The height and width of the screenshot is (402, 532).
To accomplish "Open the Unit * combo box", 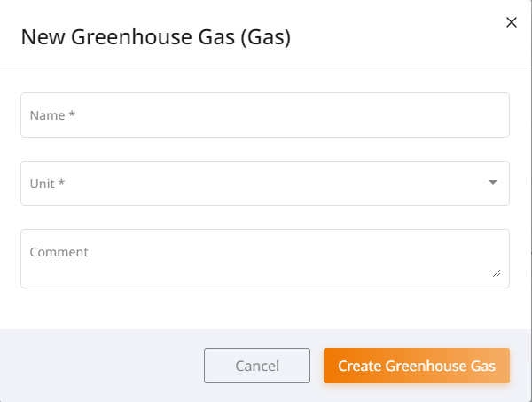I will pyautogui.click(x=264, y=183).
